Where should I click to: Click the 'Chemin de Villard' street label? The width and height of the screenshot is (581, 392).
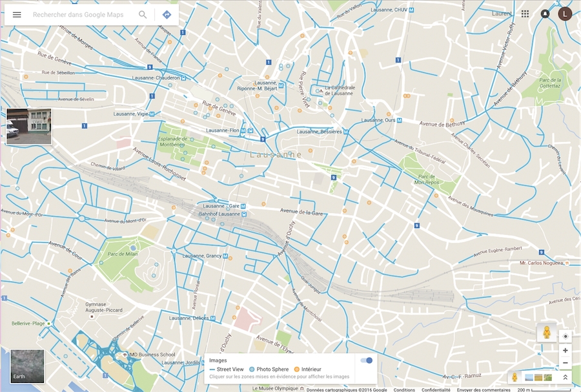[108, 167]
